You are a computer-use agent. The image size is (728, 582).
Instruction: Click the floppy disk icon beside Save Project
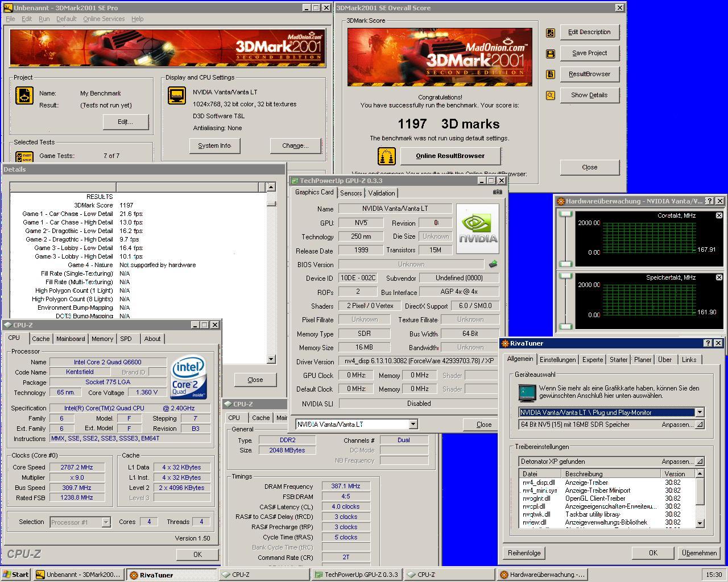tap(551, 54)
